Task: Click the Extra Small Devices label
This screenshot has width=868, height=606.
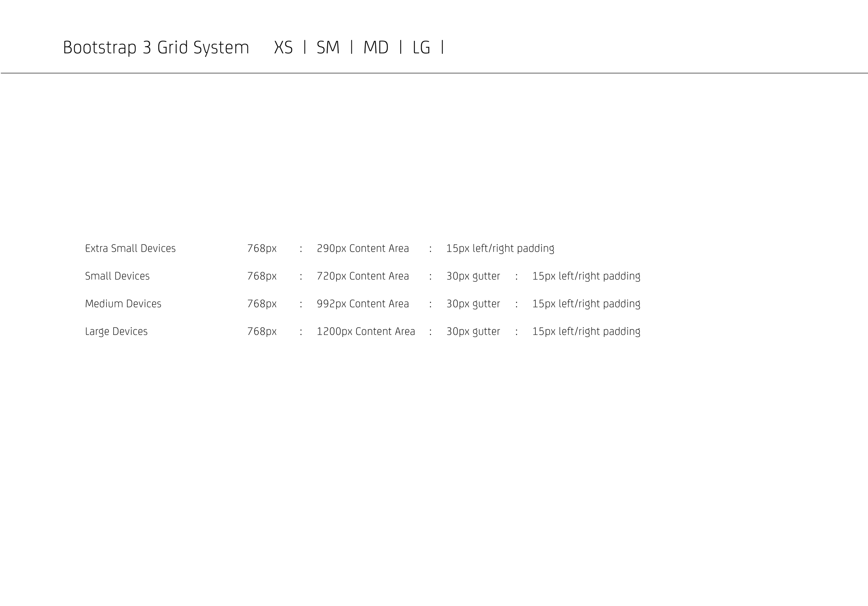Action: (x=130, y=249)
